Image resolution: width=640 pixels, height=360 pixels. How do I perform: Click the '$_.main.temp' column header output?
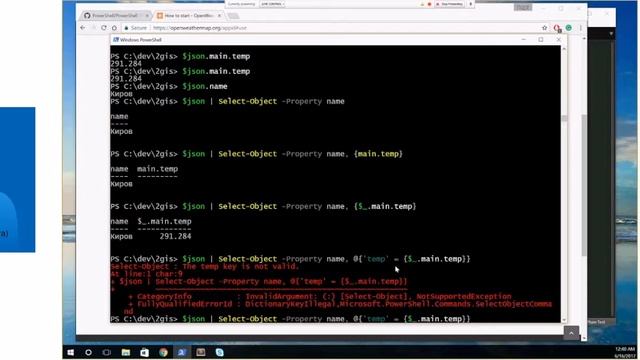coord(164,221)
